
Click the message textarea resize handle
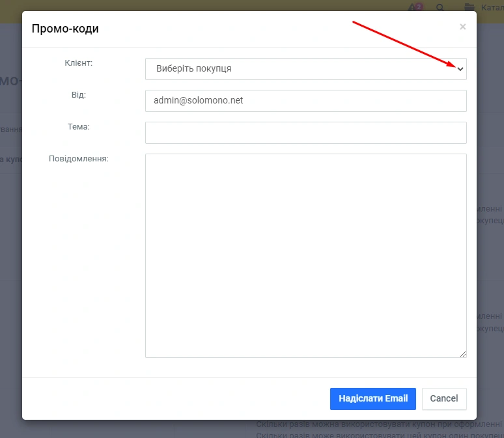(464, 354)
